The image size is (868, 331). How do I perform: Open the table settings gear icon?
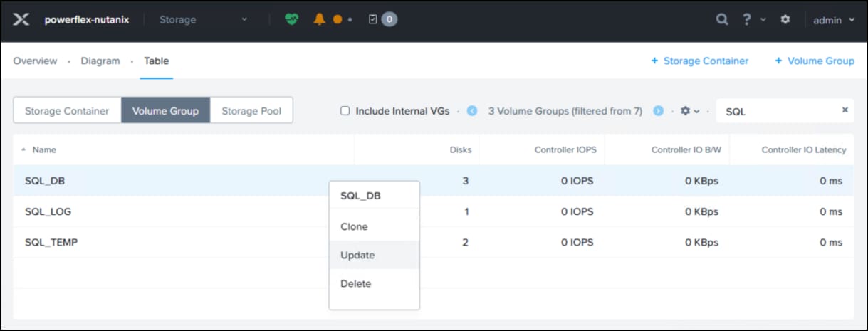coord(685,111)
